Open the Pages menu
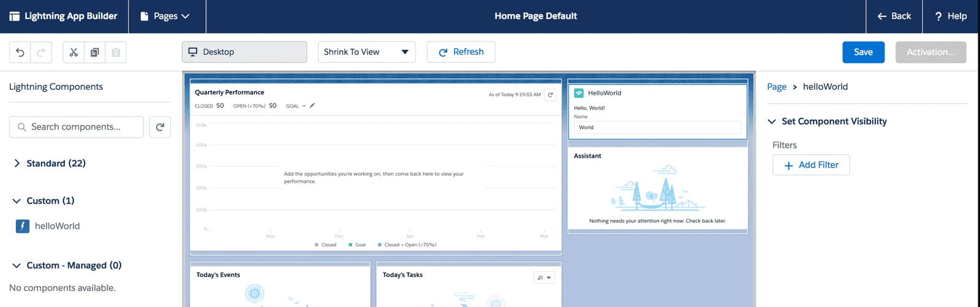 pos(165,17)
